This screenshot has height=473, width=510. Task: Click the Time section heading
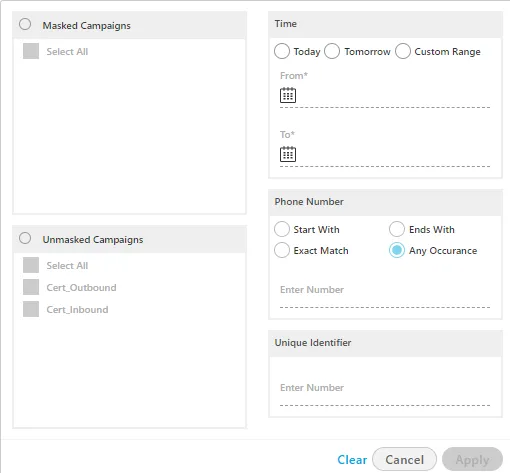(286, 24)
